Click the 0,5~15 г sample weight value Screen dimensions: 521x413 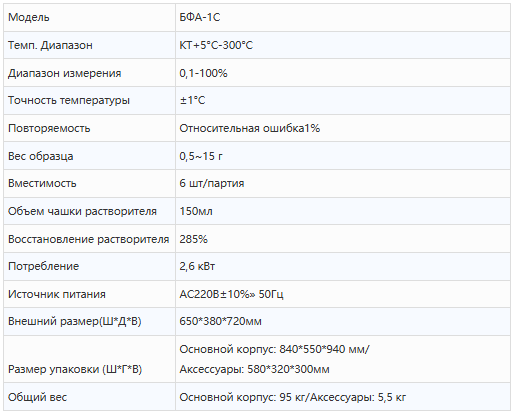(x=201, y=156)
